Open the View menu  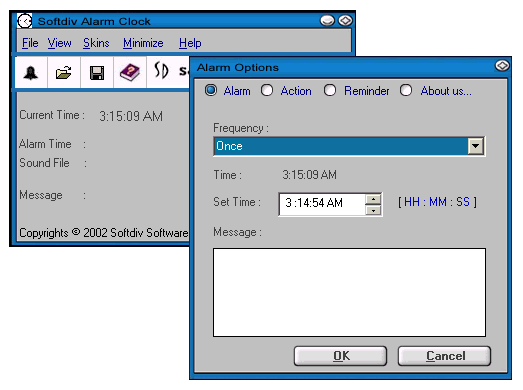click(x=59, y=43)
